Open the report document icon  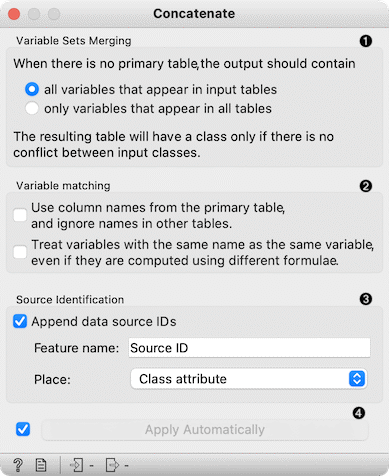coord(41,465)
